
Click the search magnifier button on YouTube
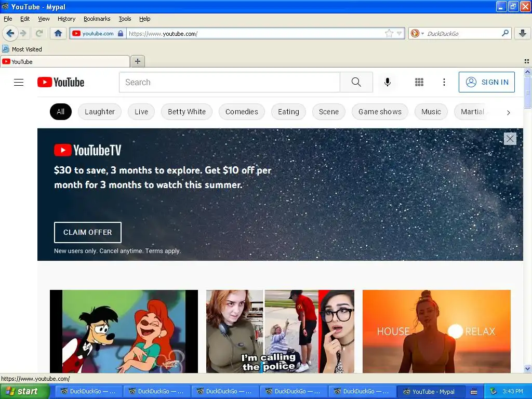click(356, 82)
